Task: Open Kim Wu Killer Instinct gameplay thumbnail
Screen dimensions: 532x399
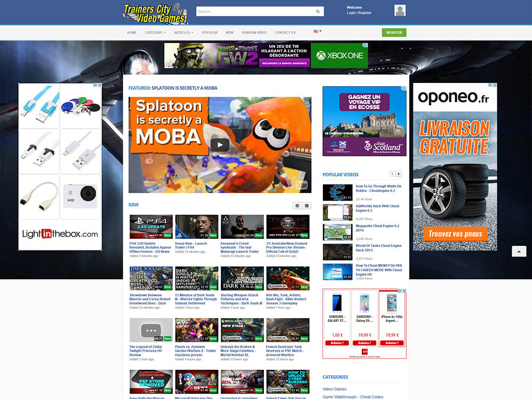Action: pyautogui.click(x=288, y=278)
